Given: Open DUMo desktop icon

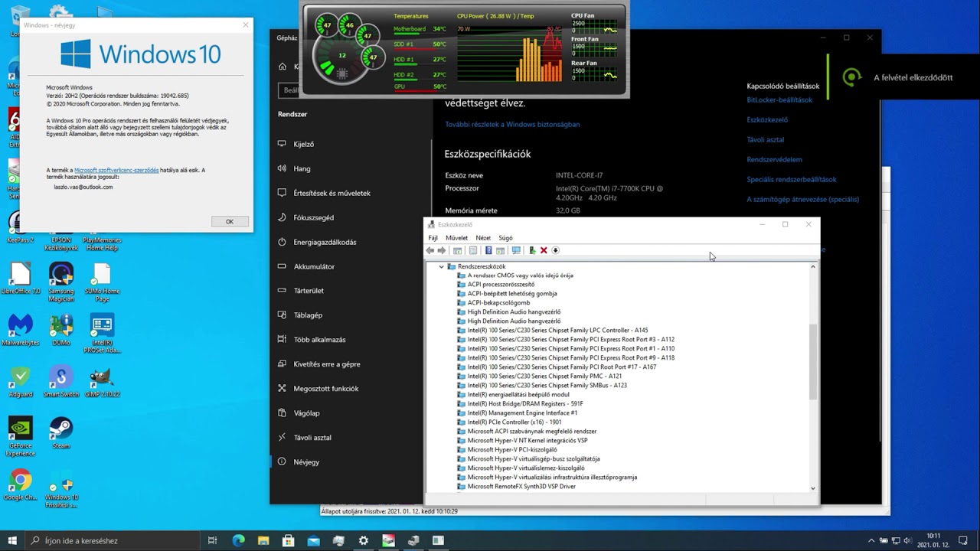Looking at the screenshot, I should point(60,330).
